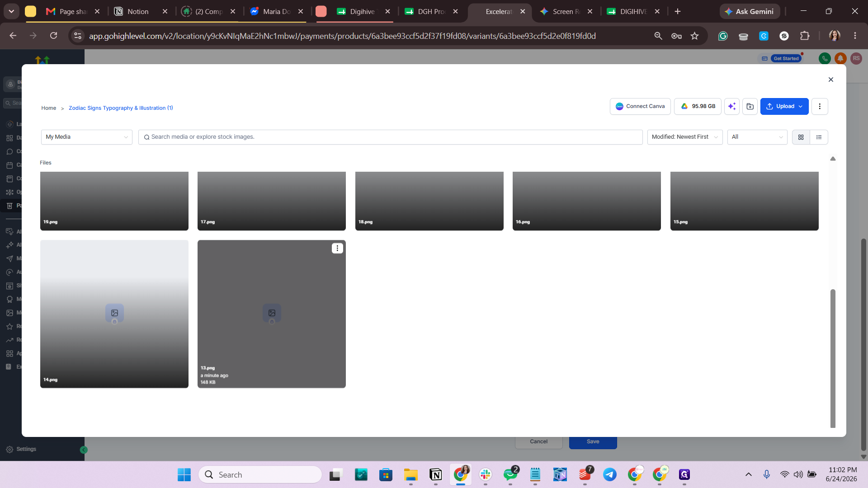Screen dimensions: 868x488
Task: Switch to the Gmail Page sha tab
Action: pyautogui.click(x=72, y=11)
